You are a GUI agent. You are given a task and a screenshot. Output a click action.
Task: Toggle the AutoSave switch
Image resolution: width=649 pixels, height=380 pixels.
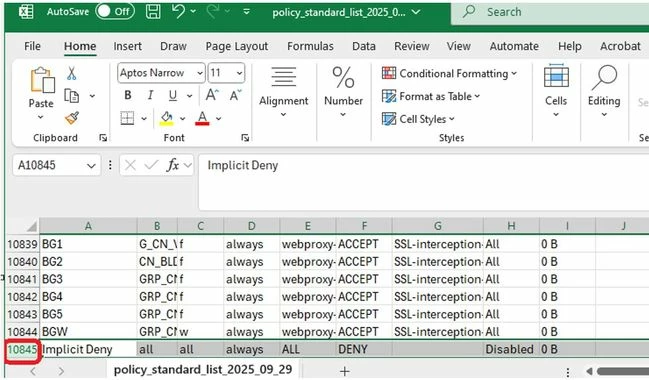click(x=115, y=12)
